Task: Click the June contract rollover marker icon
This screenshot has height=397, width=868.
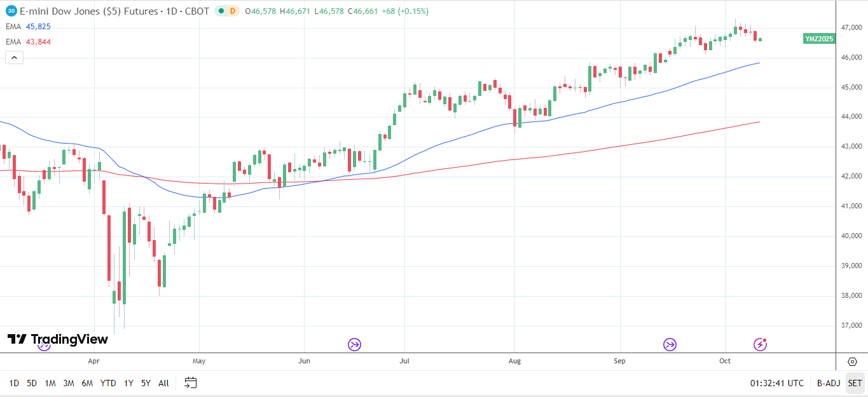Action: pyautogui.click(x=354, y=344)
